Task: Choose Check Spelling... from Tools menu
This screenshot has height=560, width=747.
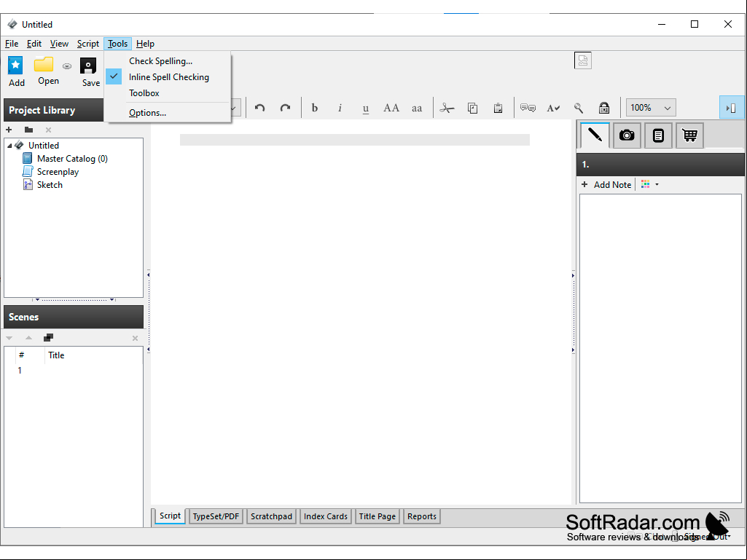Action: [x=160, y=61]
